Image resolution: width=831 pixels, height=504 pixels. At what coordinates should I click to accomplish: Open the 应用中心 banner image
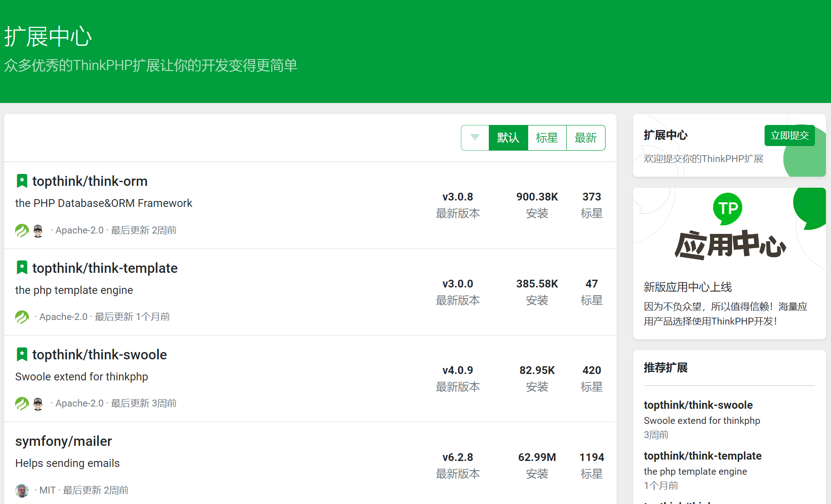pyautogui.click(x=729, y=229)
